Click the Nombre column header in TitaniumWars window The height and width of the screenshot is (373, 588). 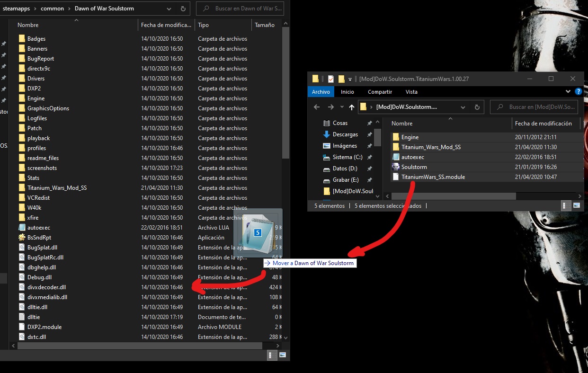[x=402, y=124]
